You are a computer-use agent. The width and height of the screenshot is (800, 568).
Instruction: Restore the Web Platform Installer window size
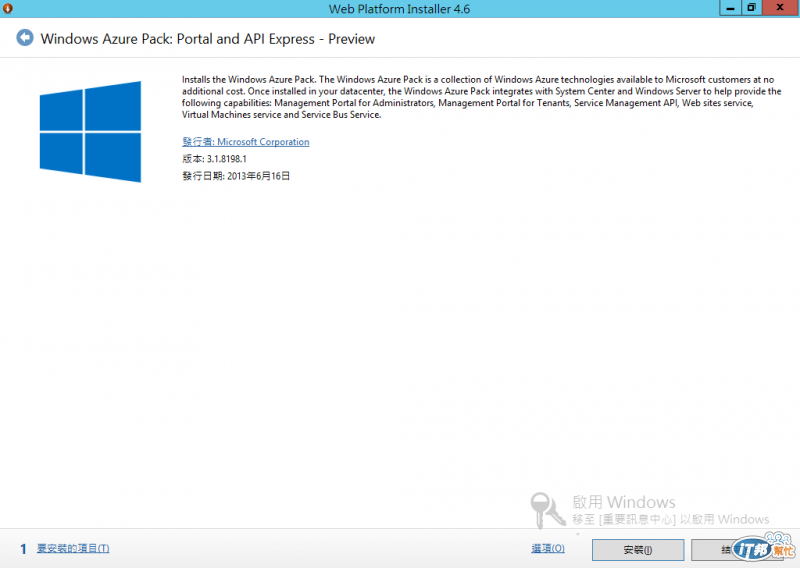[751, 8]
